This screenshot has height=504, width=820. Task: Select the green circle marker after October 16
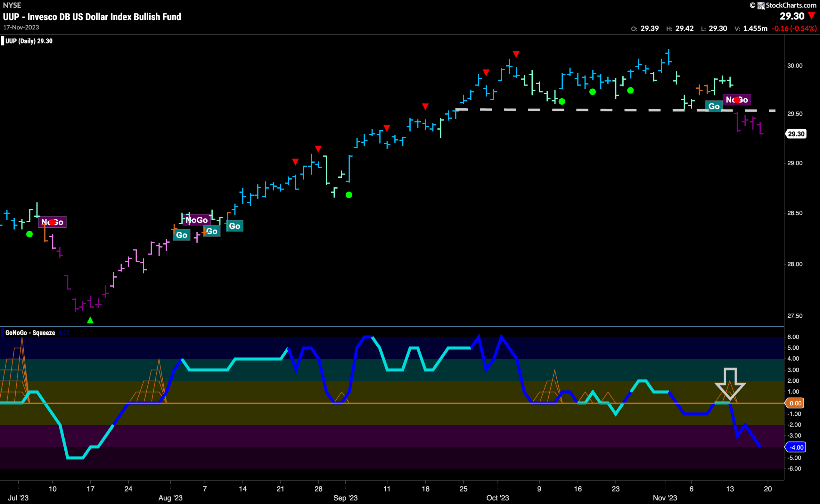pyautogui.click(x=593, y=92)
